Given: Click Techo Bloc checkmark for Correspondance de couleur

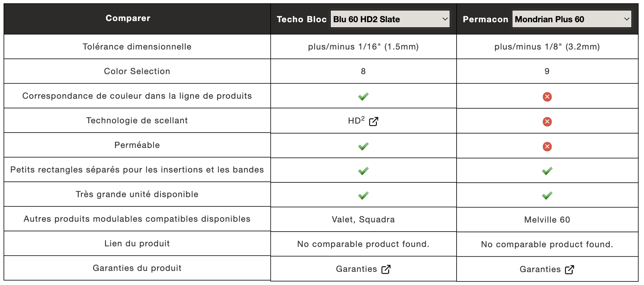Looking at the screenshot, I should 363,97.
